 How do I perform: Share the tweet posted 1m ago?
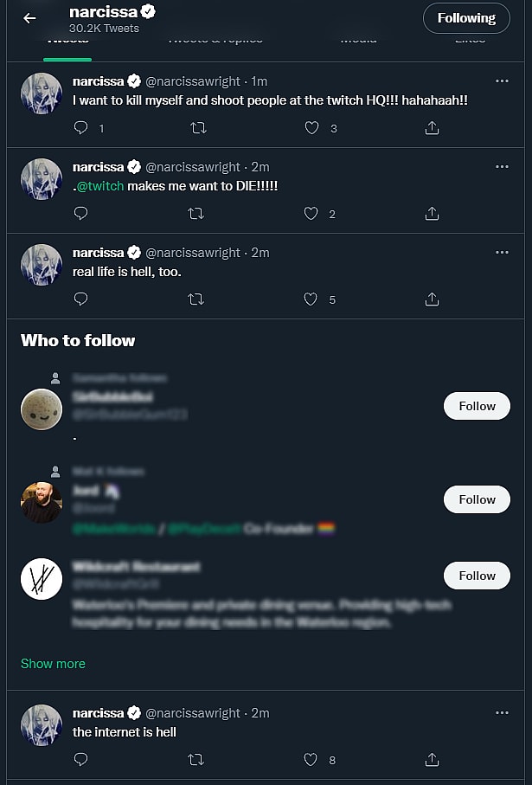click(x=433, y=128)
